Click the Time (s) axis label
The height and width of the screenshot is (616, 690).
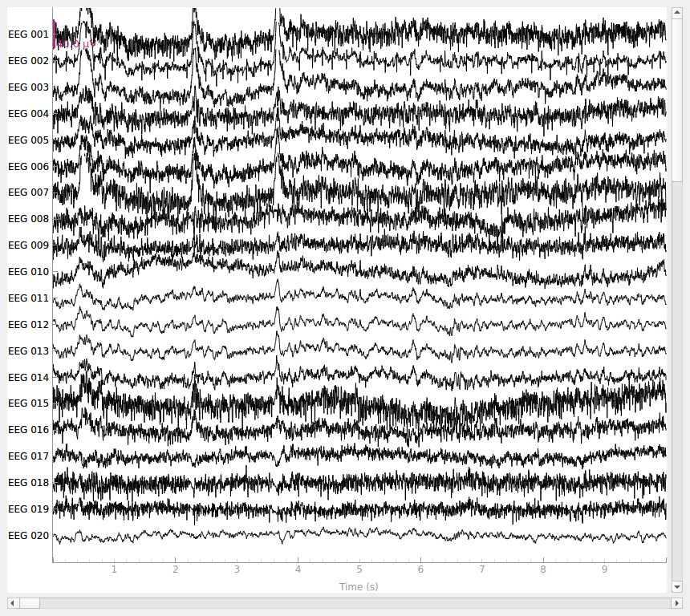[x=359, y=586]
